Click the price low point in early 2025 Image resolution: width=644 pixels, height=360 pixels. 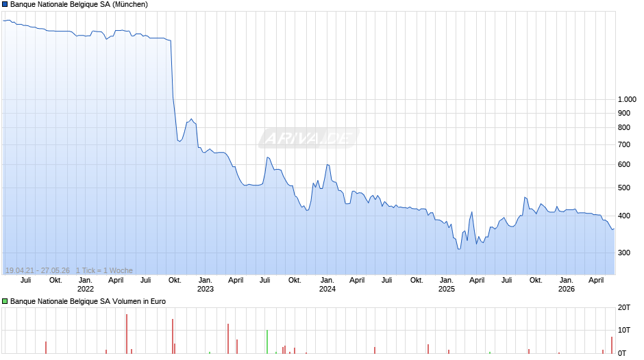pyautogui.click(x=459, y=249)
